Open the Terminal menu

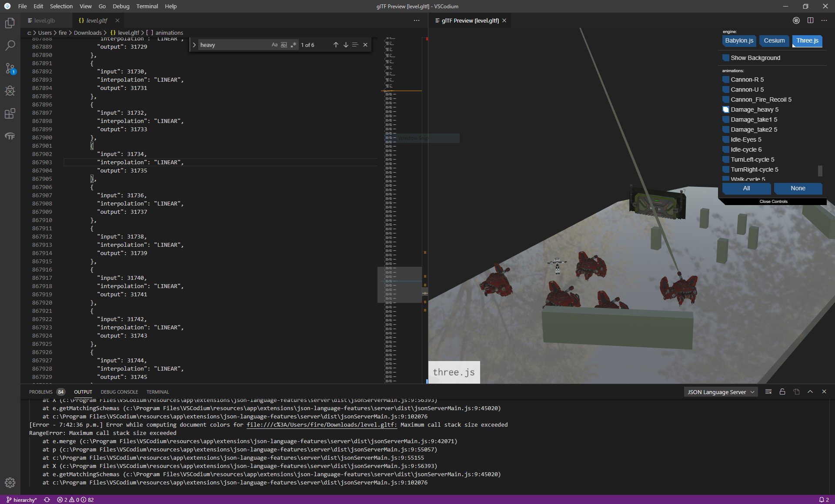coord(147,6)
